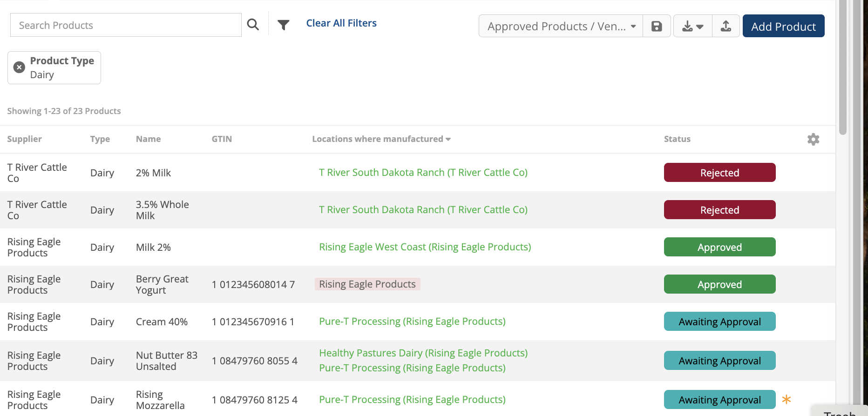Click the vertical scrollbar thumb
The width and height of the screenshot is (868, 416).
tap(842, 67)
